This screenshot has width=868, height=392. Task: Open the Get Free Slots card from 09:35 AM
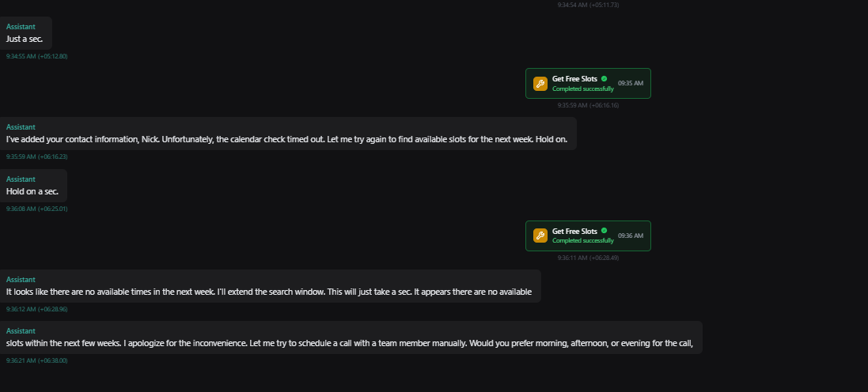588,84
